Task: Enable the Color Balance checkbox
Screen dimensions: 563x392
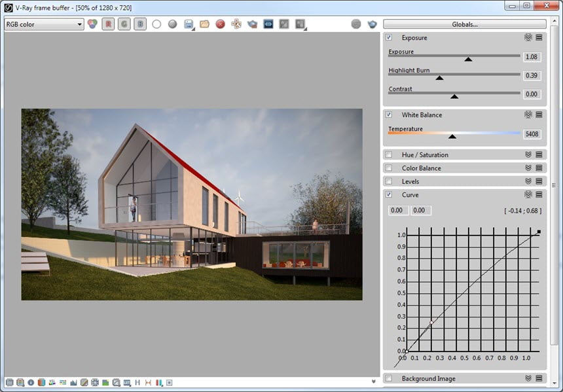Action: click(x=389, y=168)
